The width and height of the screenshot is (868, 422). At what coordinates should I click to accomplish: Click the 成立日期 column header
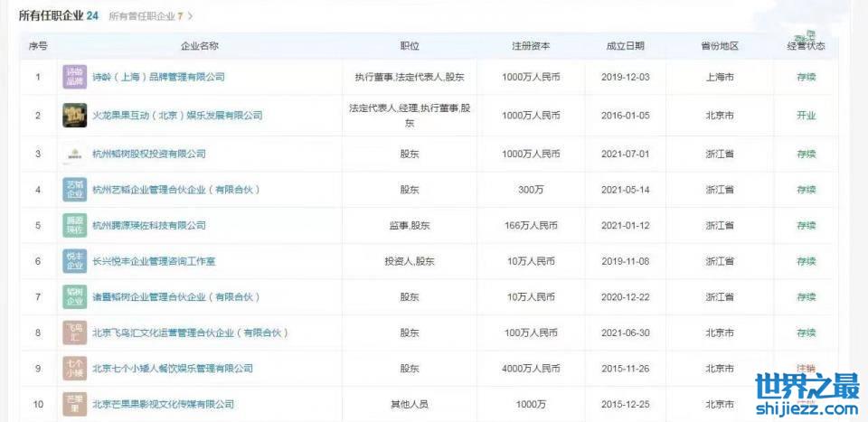pyautogui.click(x=626, y=46)
